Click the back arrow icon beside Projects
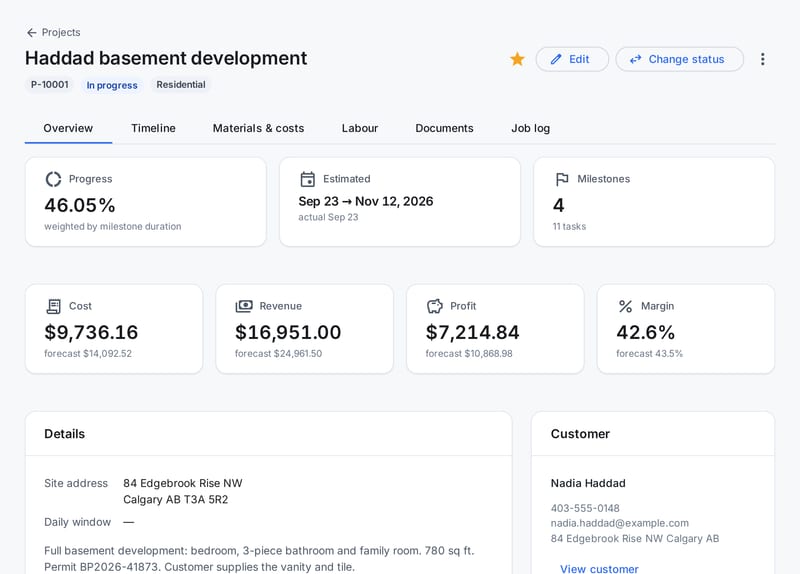The image size is (800, 574). point(32,33)
